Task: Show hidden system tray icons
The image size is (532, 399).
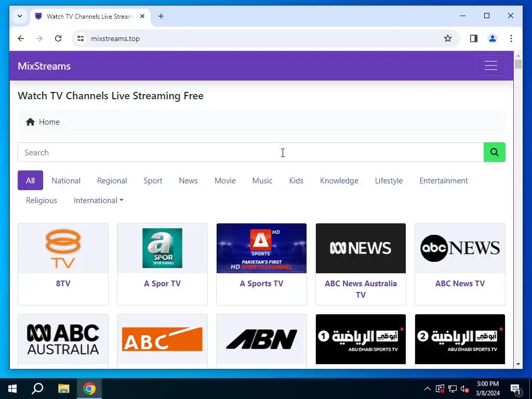Action: tap(428, 389)
